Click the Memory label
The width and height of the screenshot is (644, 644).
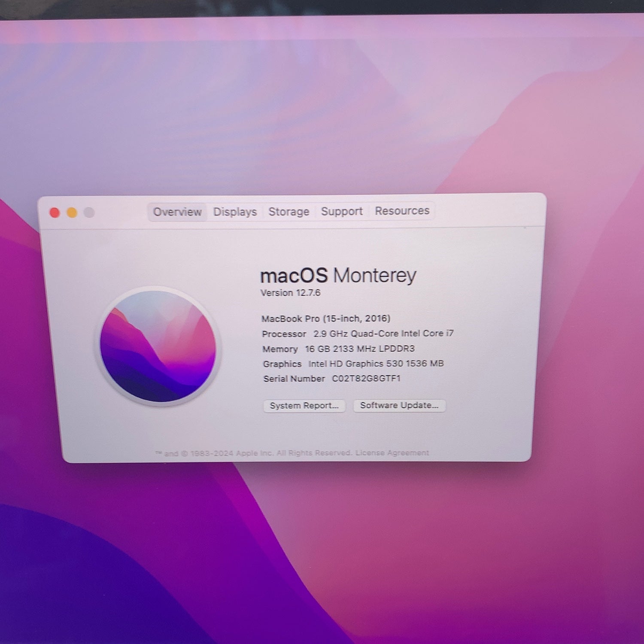coord(280,349)
